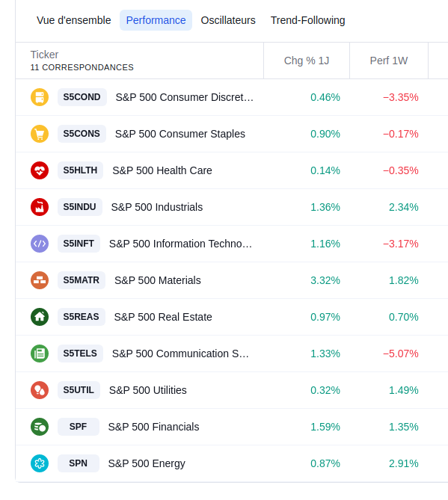
Task: Open the SPN ticker badge
Action: [x=79, y=464]
